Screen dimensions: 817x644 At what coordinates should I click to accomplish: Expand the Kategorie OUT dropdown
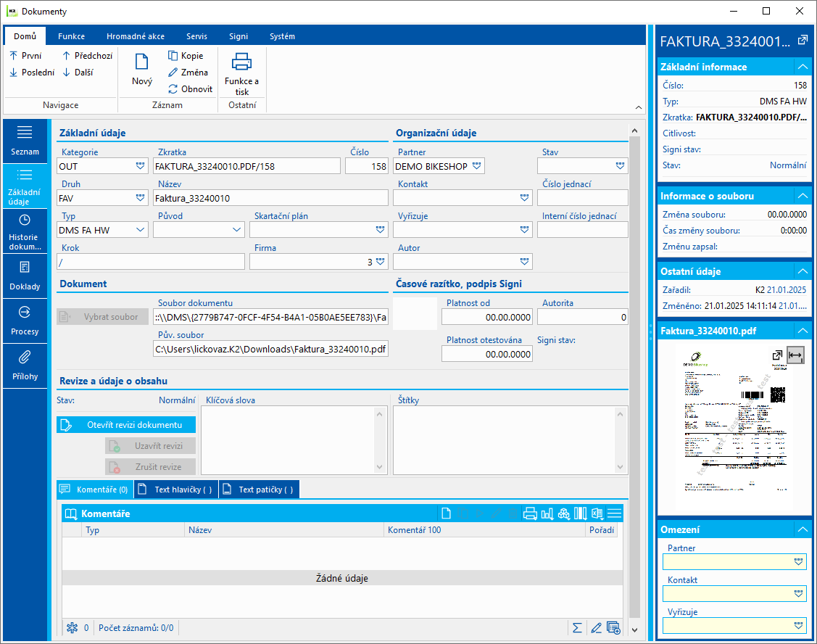(140, 166)
